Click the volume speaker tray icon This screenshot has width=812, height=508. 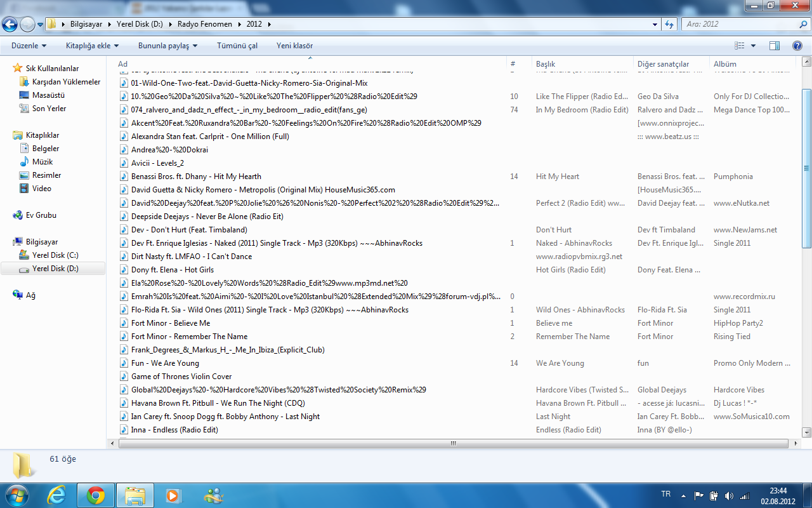728,496
